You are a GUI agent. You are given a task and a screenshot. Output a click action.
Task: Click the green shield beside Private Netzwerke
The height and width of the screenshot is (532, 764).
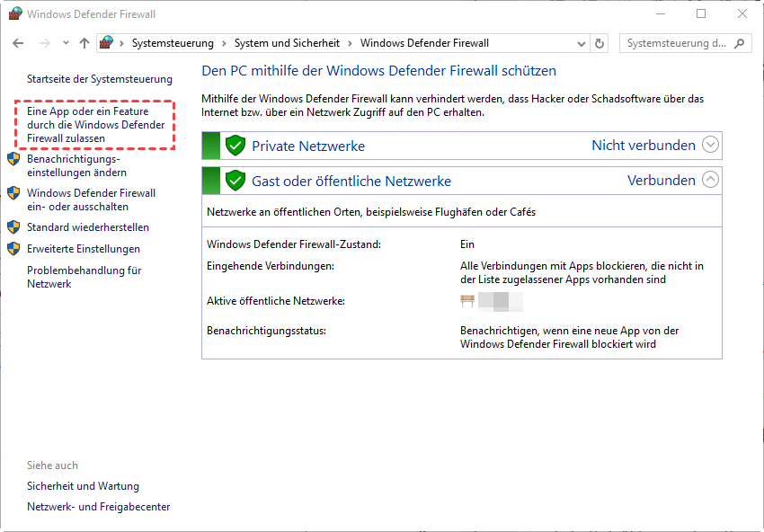(235, 146)
